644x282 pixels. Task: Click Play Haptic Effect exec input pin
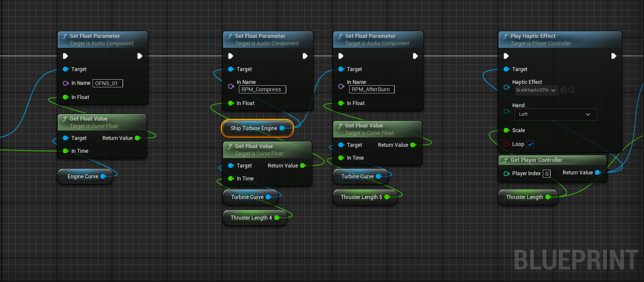(x=506, y=56)
